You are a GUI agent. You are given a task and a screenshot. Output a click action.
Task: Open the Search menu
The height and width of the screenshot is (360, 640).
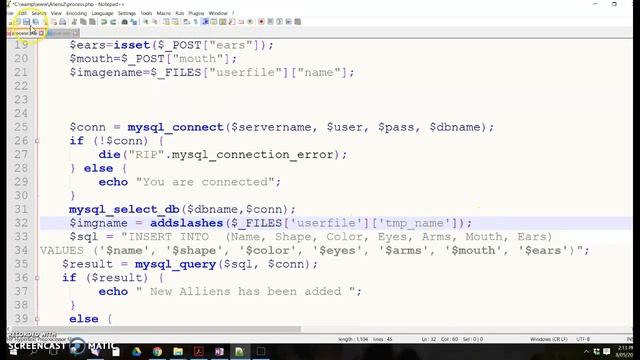click(x=39, y=13)
